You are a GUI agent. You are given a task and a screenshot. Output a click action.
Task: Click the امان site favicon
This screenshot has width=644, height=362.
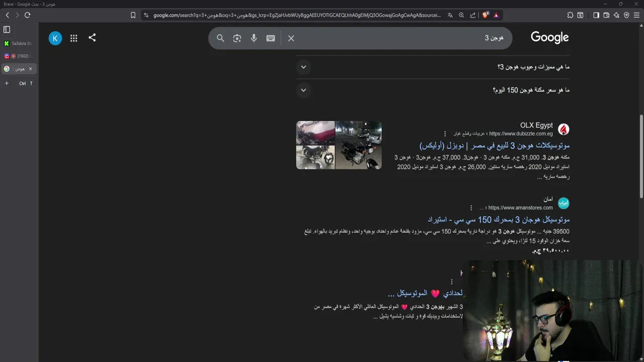[x=563, y=203]
